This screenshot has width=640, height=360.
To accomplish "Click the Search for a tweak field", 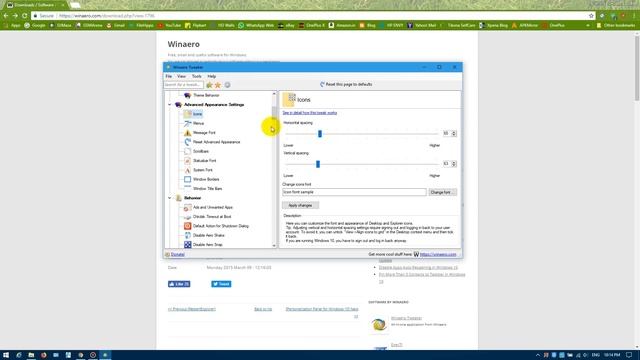I will [x=184, y=85].
